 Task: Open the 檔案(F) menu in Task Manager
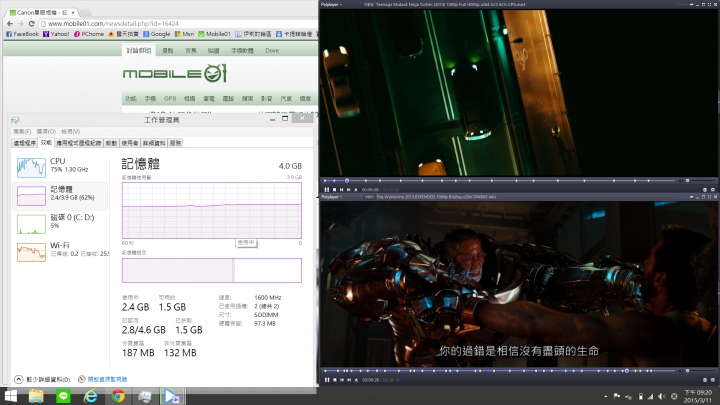(x=22, y=131)
